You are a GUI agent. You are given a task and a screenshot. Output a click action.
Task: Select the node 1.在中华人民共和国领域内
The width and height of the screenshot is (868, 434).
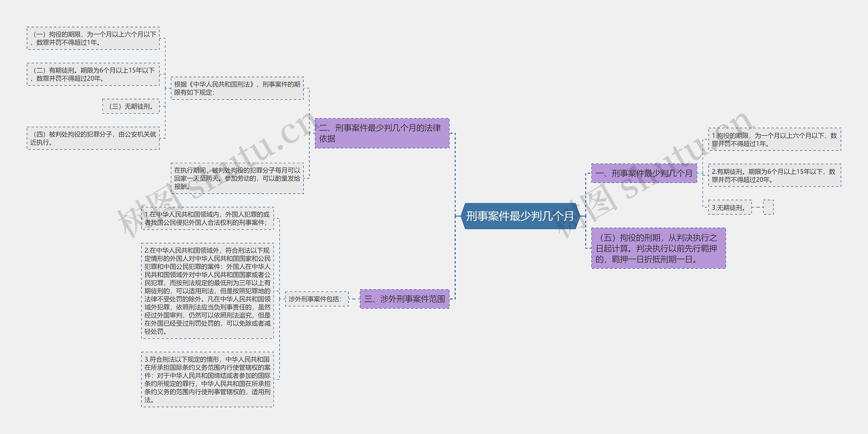(x=208, y=218)
